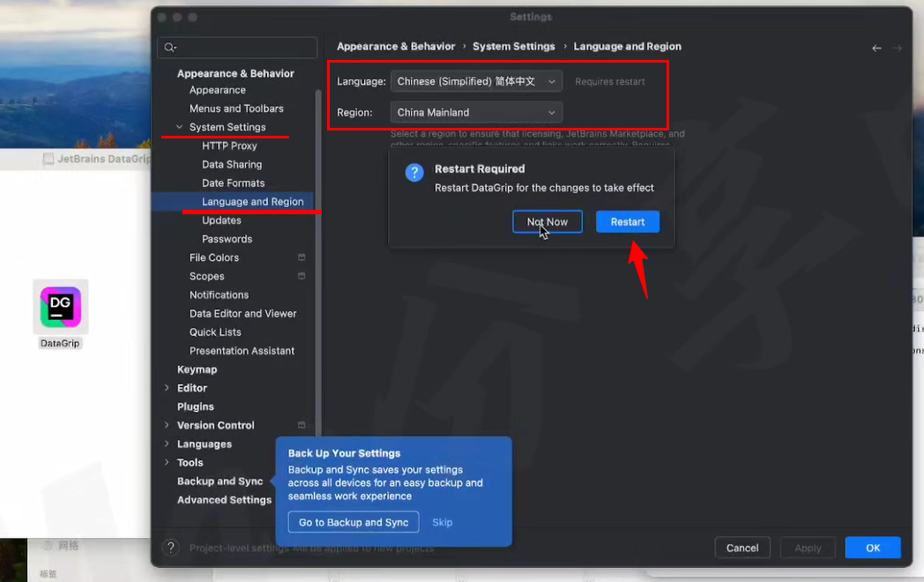This screenshot has height=582, width=924.
Task: Click the search magnifier icon in Settings
Action: 169,47
